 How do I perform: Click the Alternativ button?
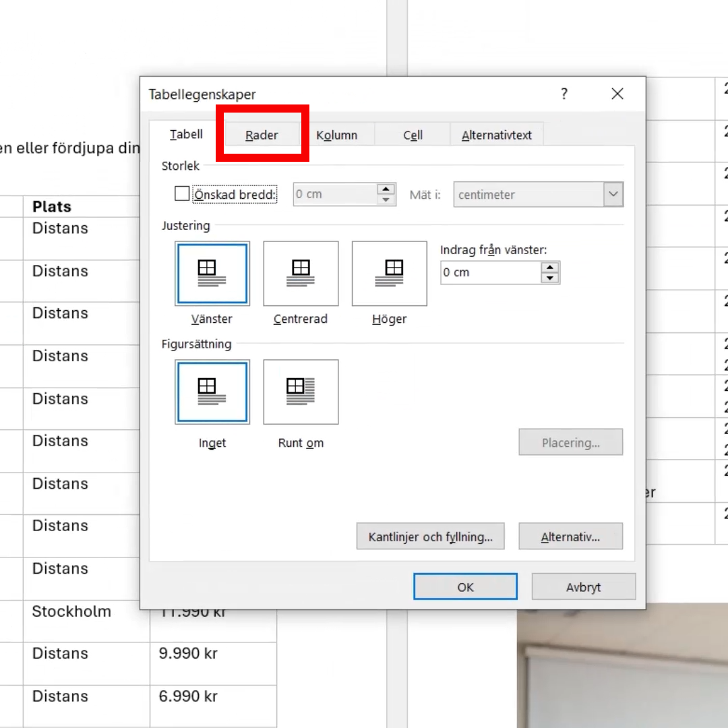click(570, 537)
